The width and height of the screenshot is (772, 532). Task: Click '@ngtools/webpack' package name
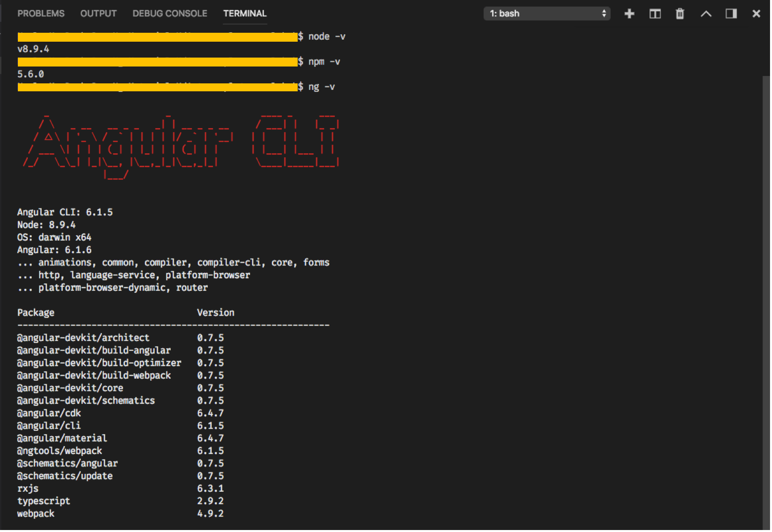(x=60, y=451)
